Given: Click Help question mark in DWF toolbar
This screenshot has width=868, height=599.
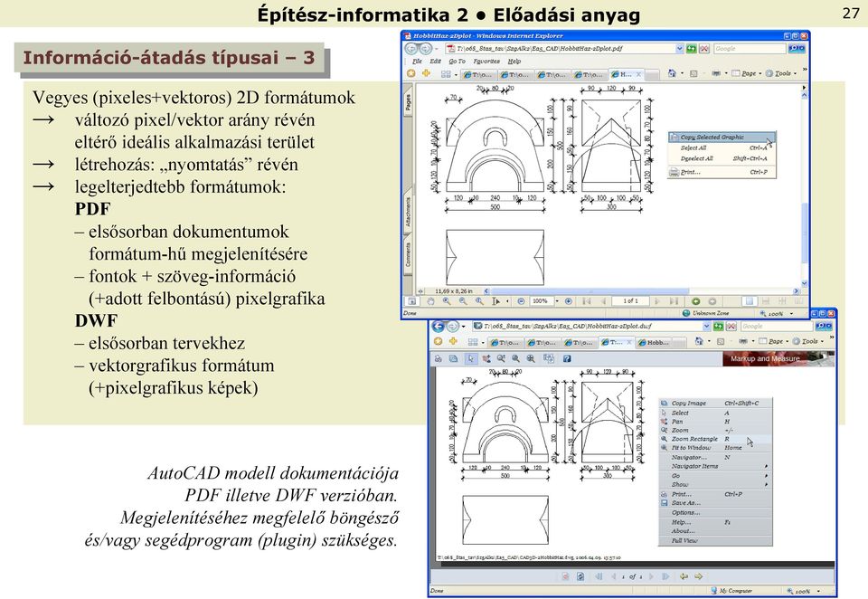Looking at the screenshot, I should [567, 358].
